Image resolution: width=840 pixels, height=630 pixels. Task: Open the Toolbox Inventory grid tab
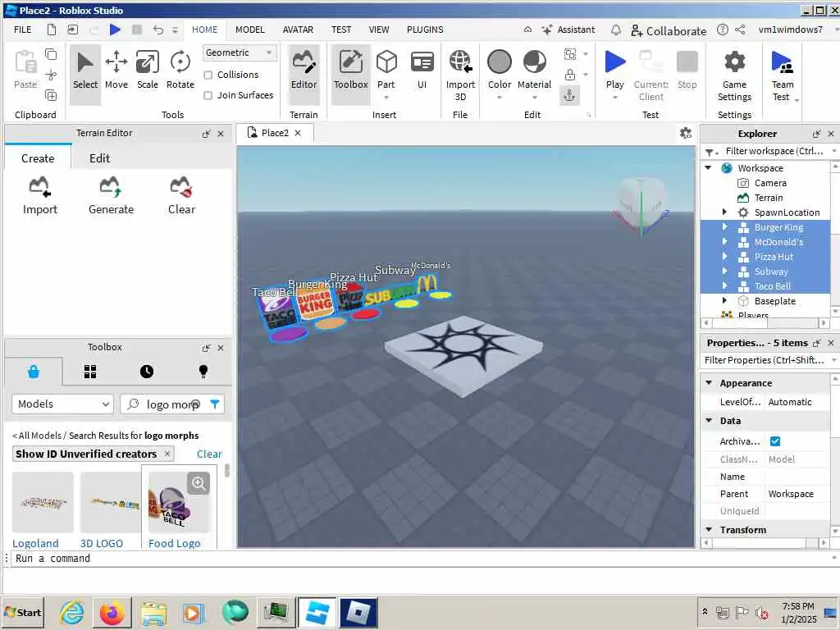point(90,372)
